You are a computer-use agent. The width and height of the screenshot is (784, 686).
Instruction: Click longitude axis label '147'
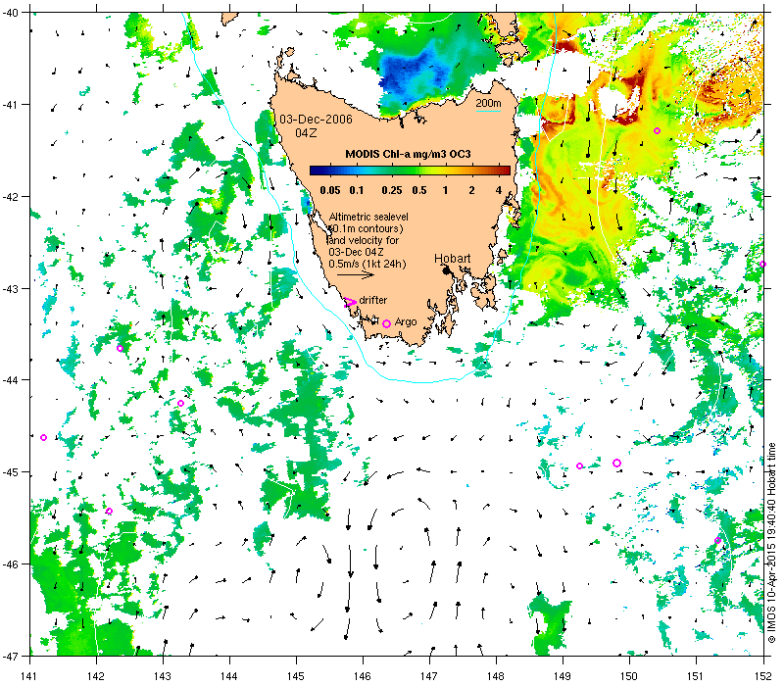[429, 676]
